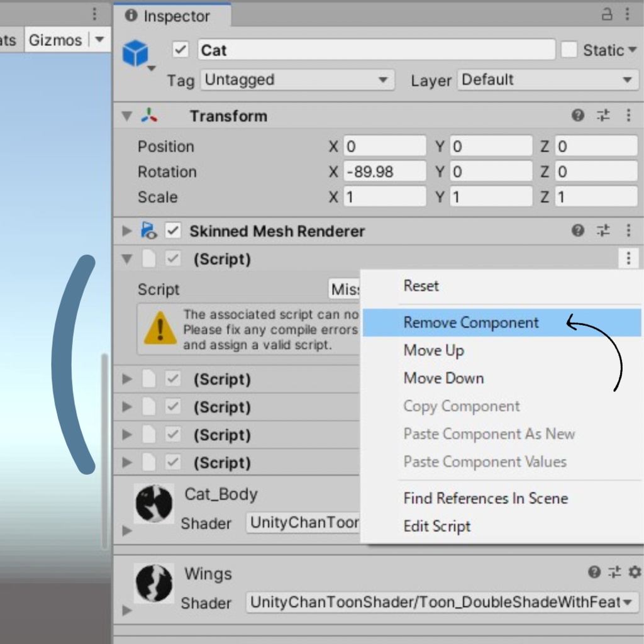Open the cube icon's small dropdown arrow

[152, 68]
